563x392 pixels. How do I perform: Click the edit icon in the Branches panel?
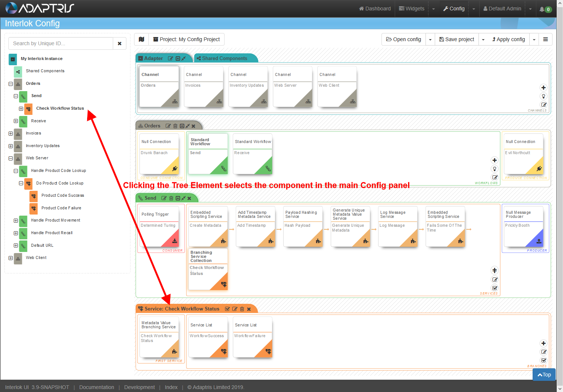[543, 352]
